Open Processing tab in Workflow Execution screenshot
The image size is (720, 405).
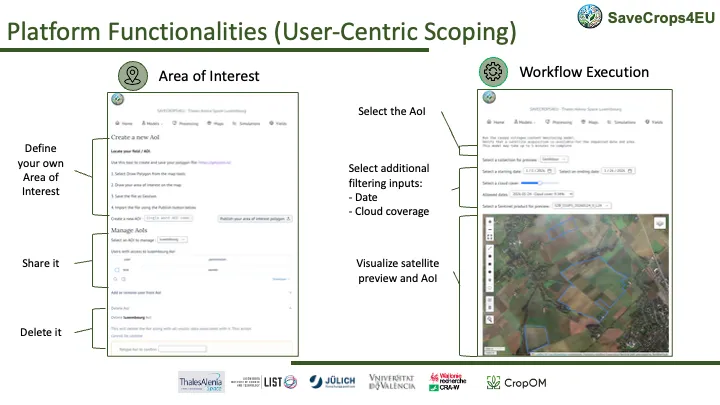[x=559, y=122]
